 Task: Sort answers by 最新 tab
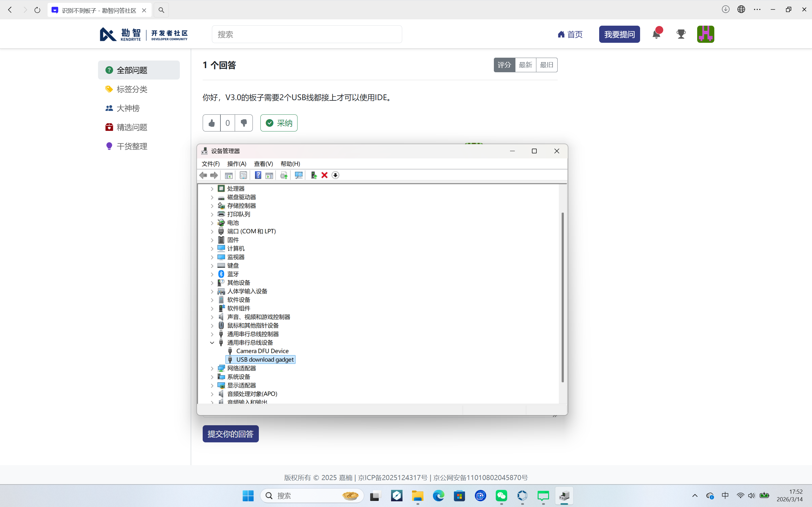526,65
